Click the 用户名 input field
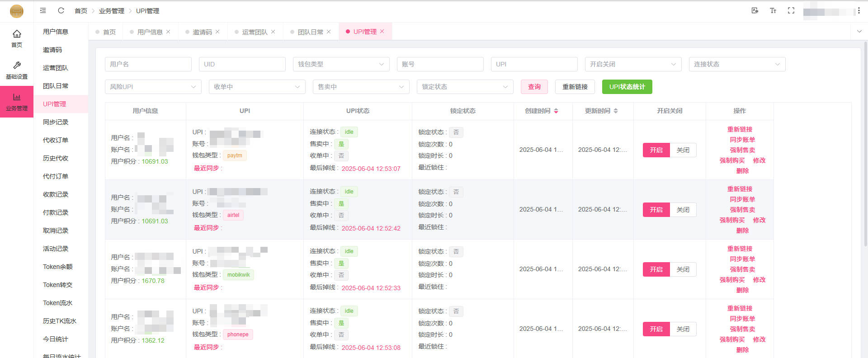Viewport: 868px width, 358px height. point(148,64)
